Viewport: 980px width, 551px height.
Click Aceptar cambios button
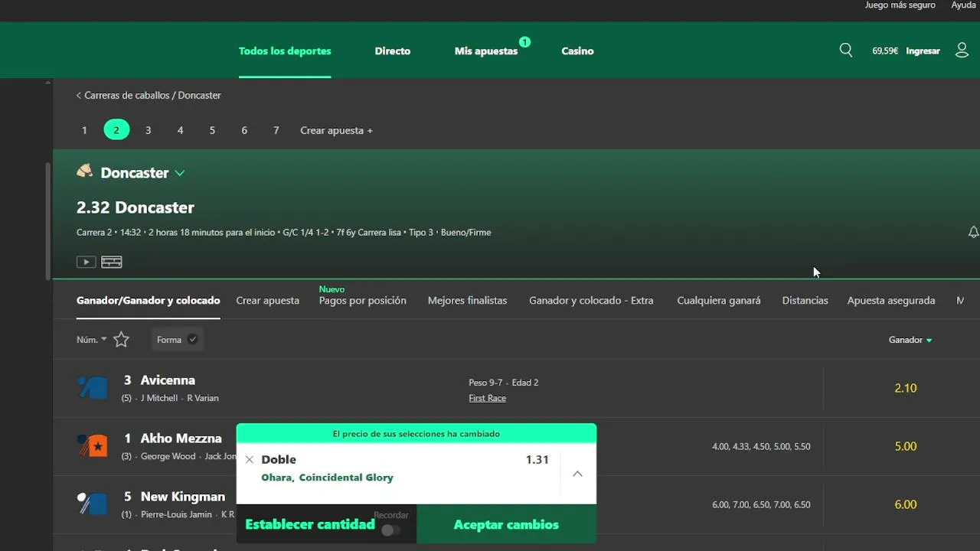click(506, 525)
